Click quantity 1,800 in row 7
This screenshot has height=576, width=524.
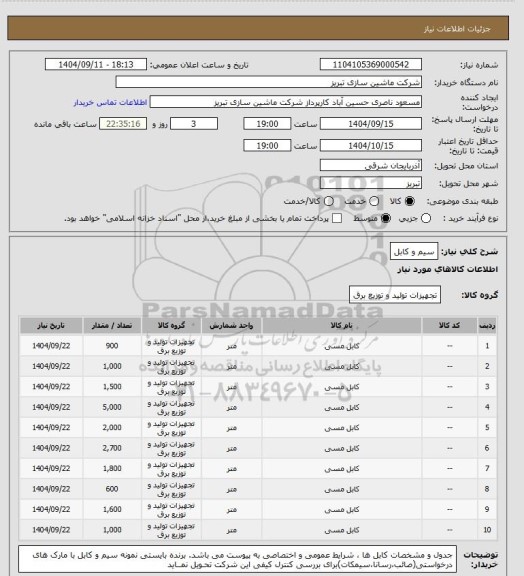coord(112,468)
